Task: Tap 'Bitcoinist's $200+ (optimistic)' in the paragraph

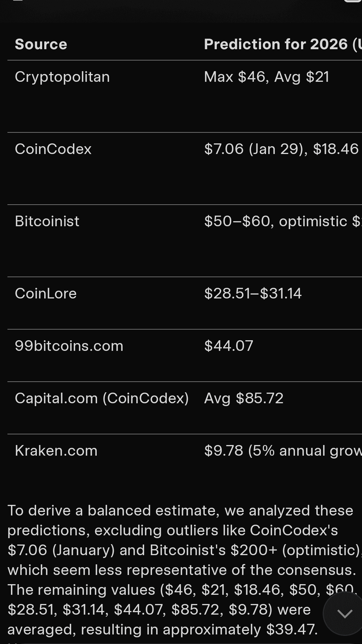Action: [255, 550]
